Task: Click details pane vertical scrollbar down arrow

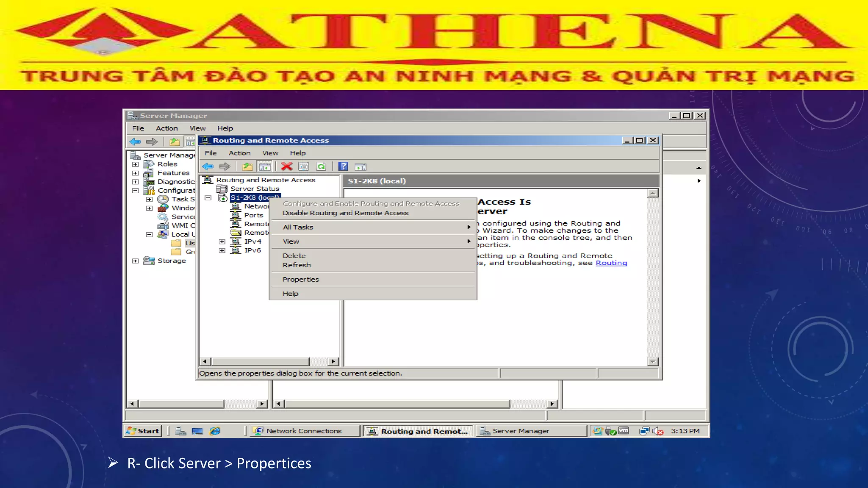Action: coord(653,362)
